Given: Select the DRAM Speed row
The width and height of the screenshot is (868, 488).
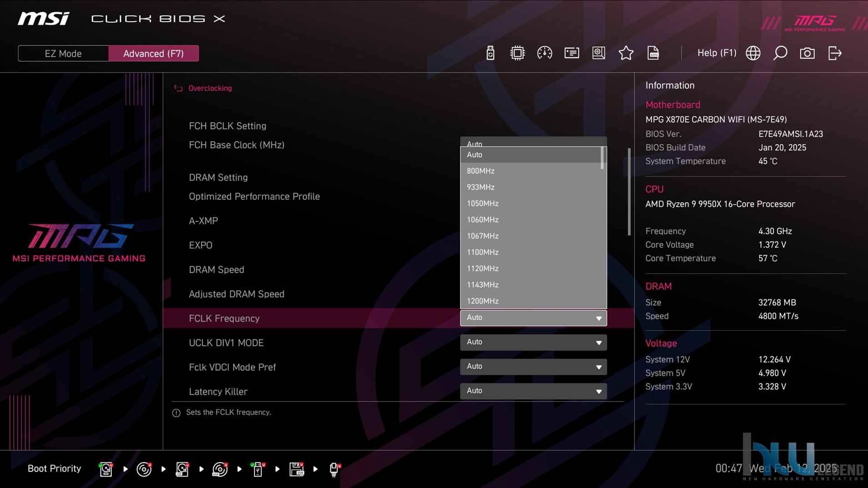Looking at the screenshot, I should tap(216, 270).
